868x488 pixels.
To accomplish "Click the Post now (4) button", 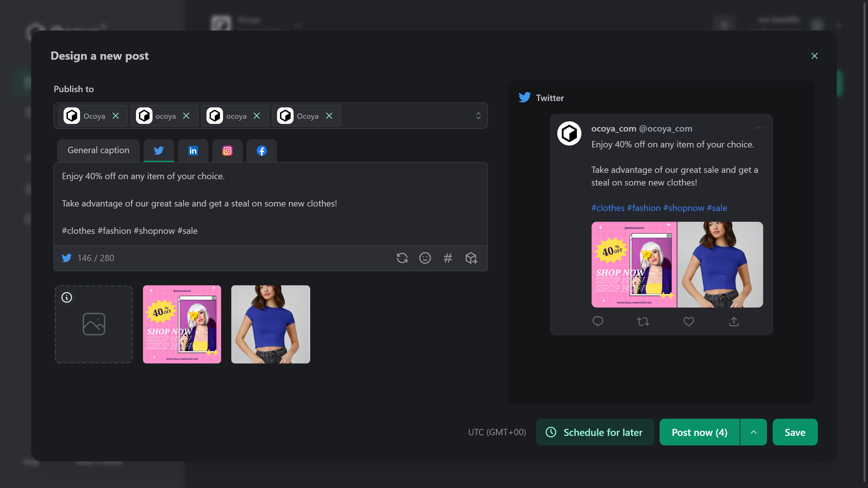I will 699,432.
